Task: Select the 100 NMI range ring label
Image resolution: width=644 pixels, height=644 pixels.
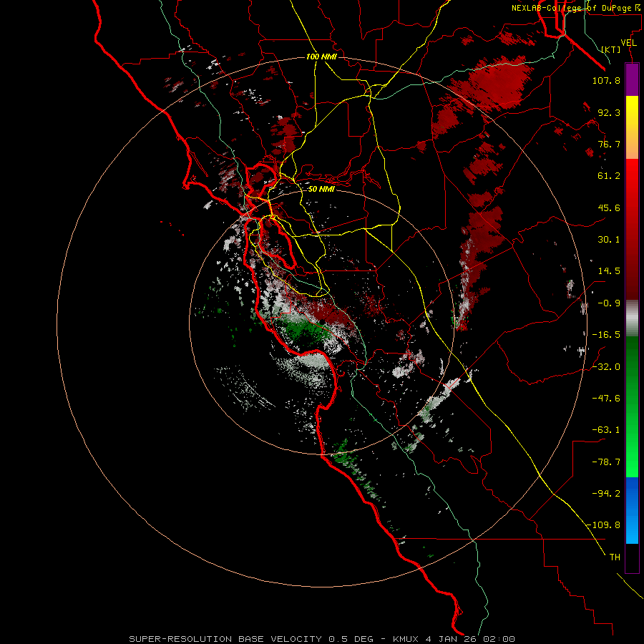Action: (321, 57)
